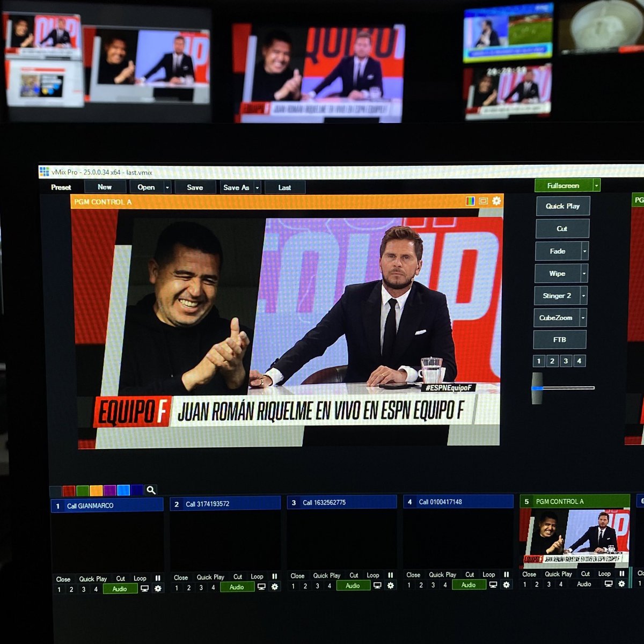The image size is (644, 644).
Task: Pause input 3 Call 1632562775
Action: click(391, 575)
